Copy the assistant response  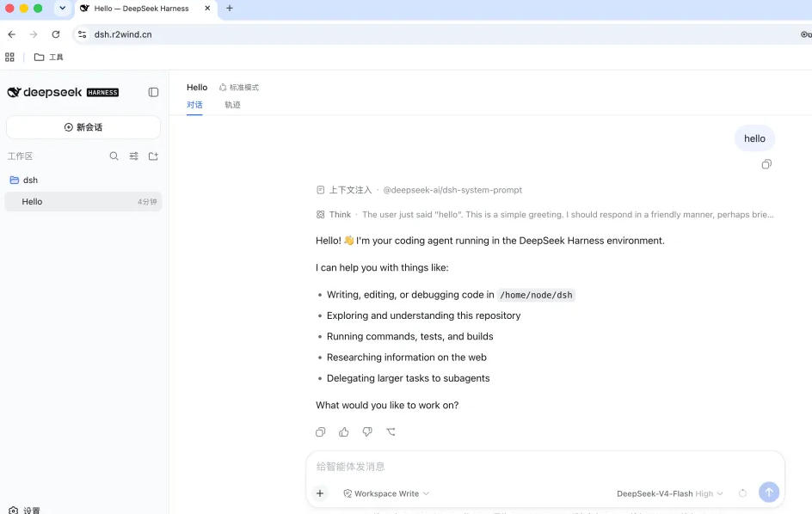(321, 432)
